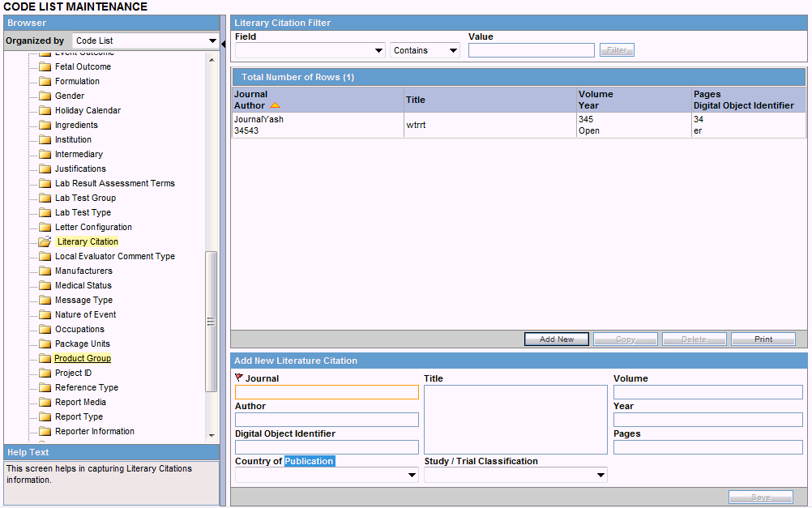Click the browser tree vertical scrollbar thumb
Image resolution: width=812 pixels, height=508 pixels.
(211, 321)
